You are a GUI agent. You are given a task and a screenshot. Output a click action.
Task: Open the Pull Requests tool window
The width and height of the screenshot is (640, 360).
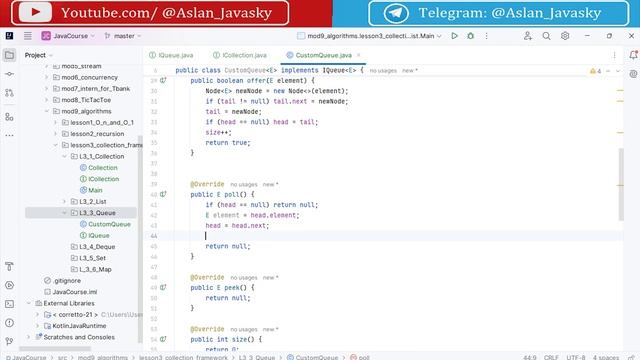click(9, 93)
